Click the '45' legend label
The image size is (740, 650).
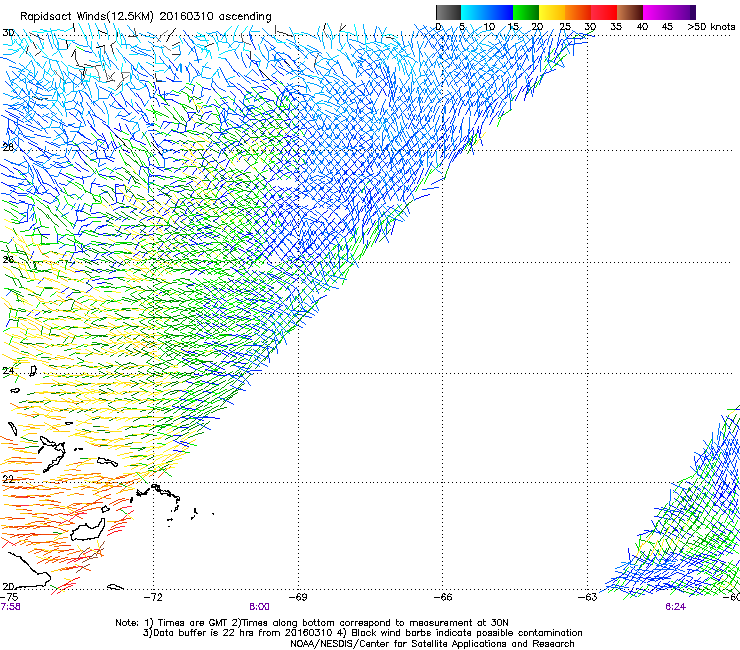667,27
